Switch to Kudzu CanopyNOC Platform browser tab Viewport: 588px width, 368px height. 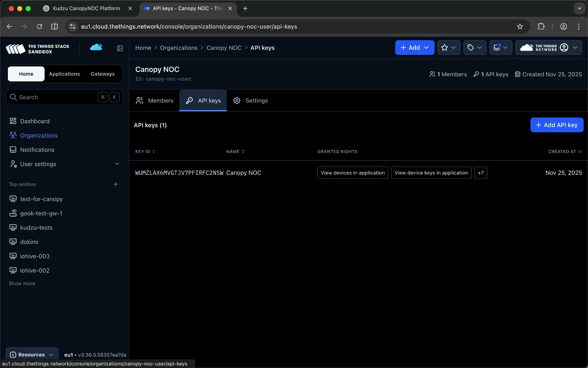click(86, 9)
